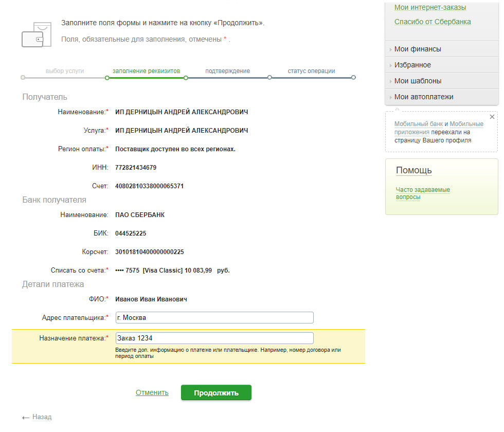Click the Visa Classic 7575 account text
The height and width of the screenshot is (432, 504).
click(x=172, y=271)
